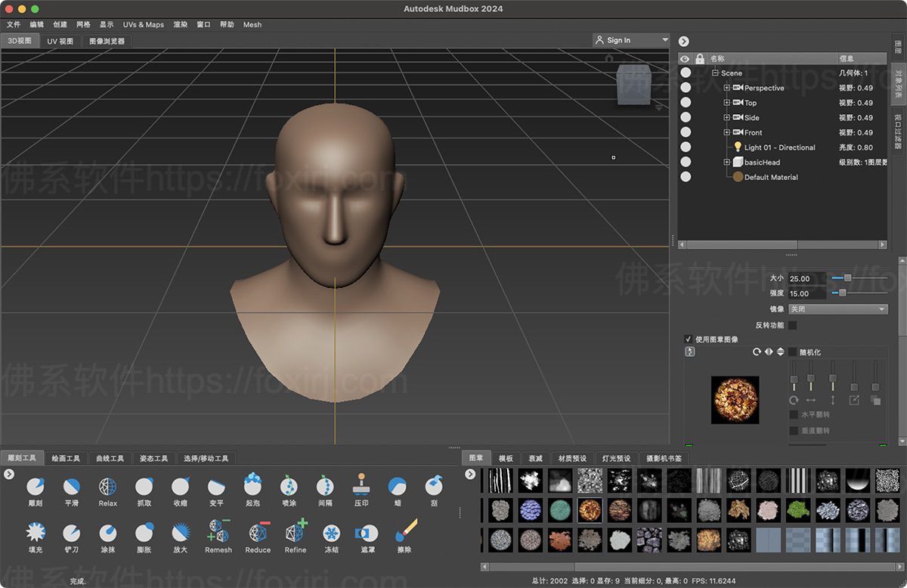The height and width of the screenshot is (588, 907).
Task: Select the 冻结 freeze tool
Action: [x=331, y=533]
